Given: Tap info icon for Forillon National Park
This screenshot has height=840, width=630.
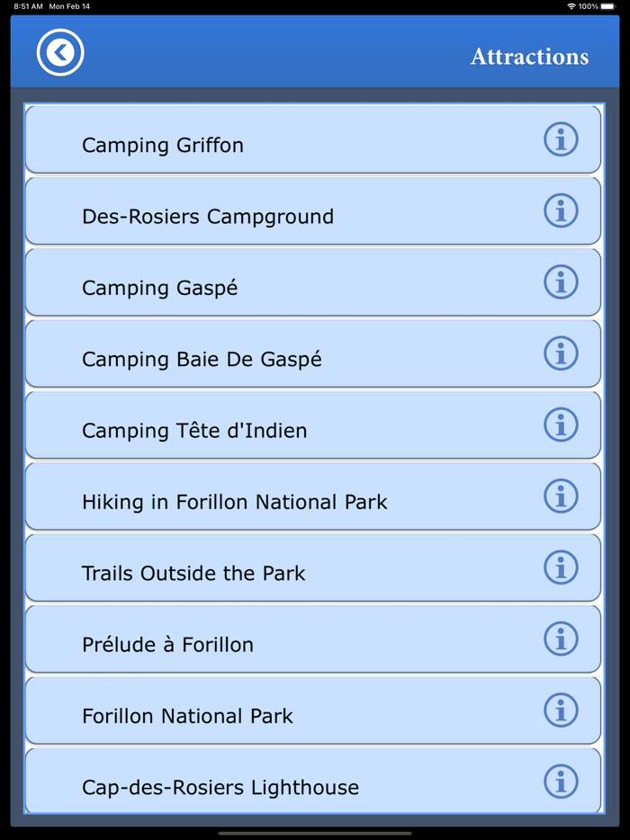Looking at the screenshot, I should (x=561, y=710).
